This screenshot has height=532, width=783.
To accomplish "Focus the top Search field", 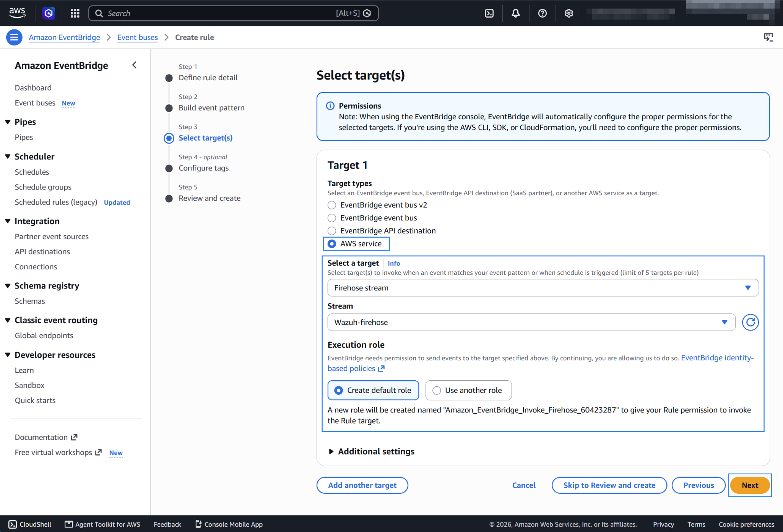I will 234,13.
